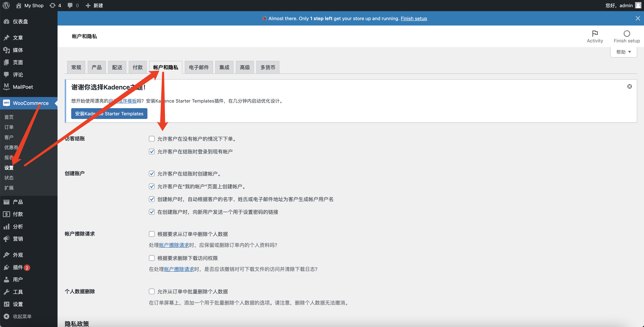Switch to the 电子邮件 tab
Image resolution: width=644 pixels, height=327 pixels.
point(198,67)
